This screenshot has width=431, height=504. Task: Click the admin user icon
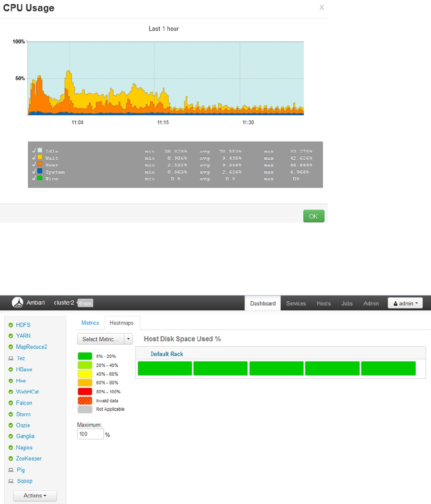pos(395,304)
